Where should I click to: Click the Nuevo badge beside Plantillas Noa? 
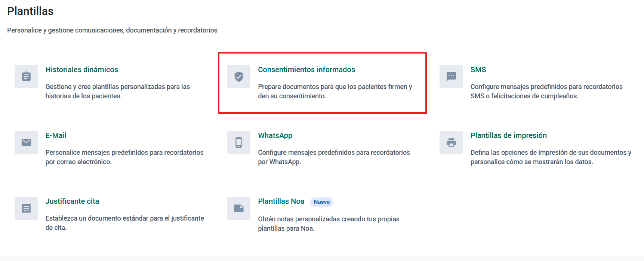pyautogui.click(x=321, y=202)
